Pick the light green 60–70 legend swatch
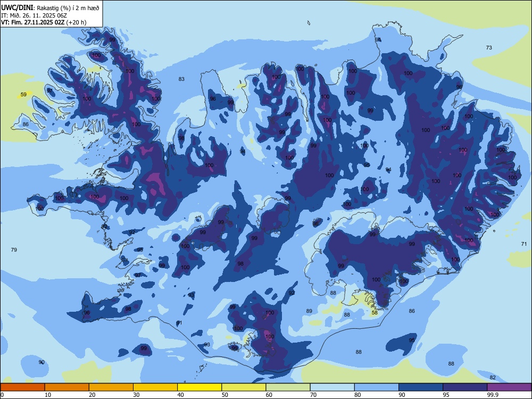Screen dimensions: 532x399 (288, 387)
